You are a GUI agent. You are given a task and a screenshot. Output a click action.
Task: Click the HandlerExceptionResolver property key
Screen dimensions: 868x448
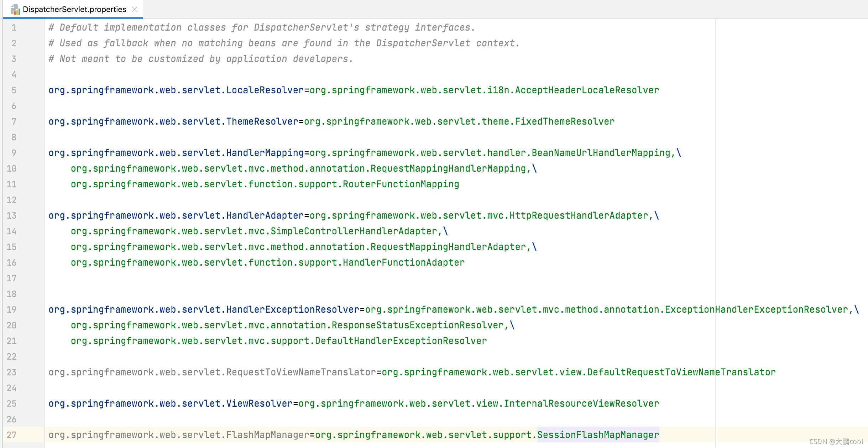[x=204, y=310]
